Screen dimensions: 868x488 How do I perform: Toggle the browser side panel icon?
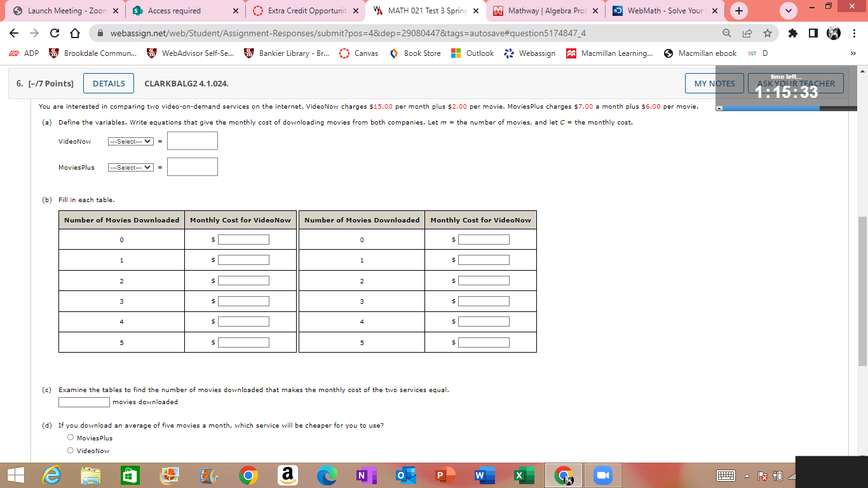click(x=815, y=33)
